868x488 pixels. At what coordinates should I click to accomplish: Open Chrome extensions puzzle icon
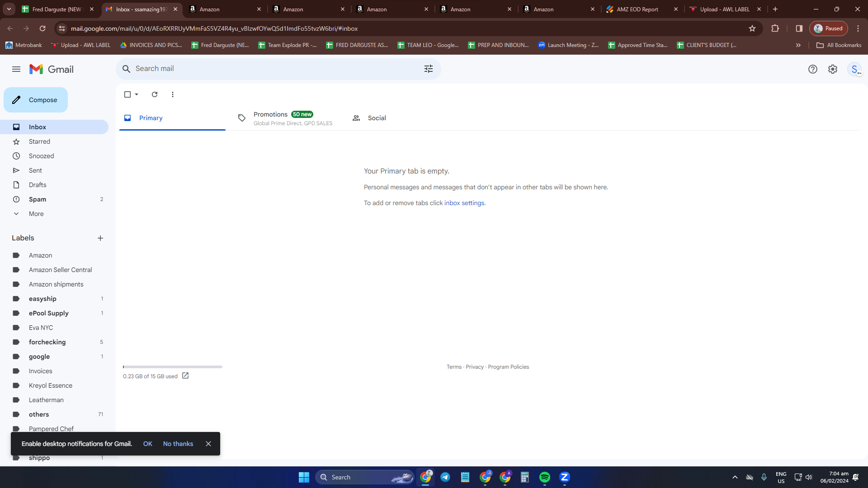775,28
